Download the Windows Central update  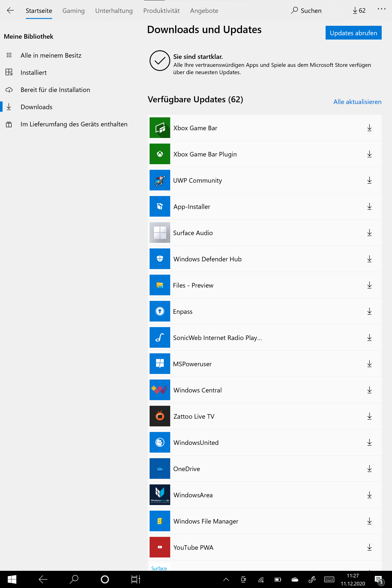369,390
